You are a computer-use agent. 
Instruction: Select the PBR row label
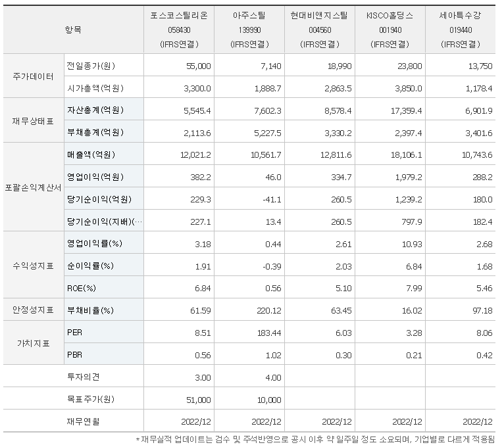[x=74, y=355]
